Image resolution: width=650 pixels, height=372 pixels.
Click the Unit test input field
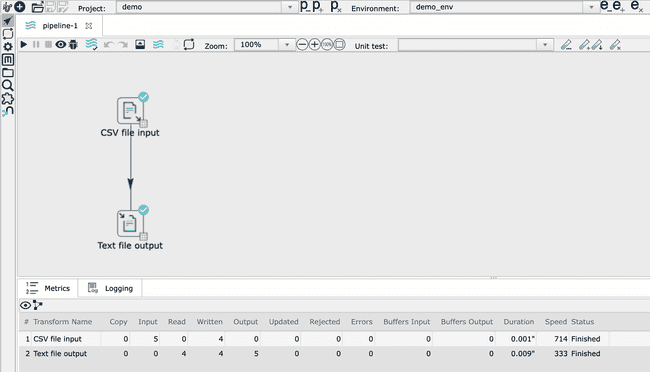click(468, 45)
